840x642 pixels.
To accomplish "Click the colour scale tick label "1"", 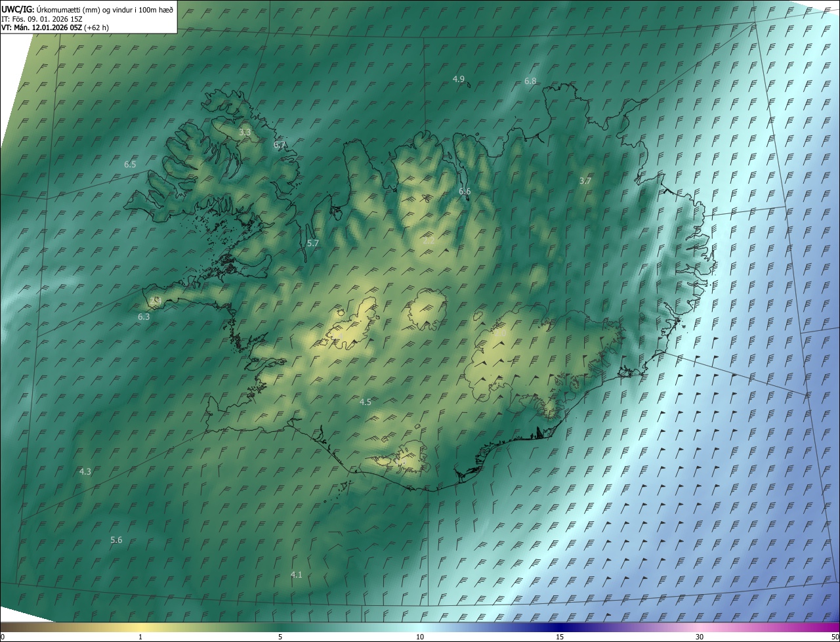I will [x=140, y=637].
